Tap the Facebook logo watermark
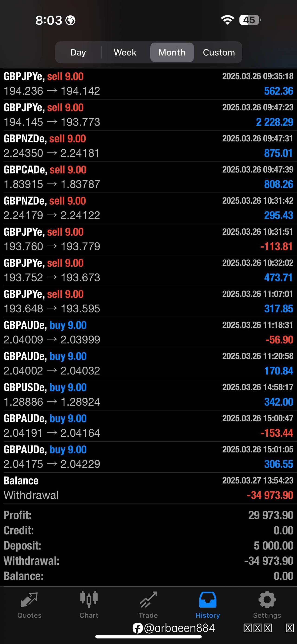The height and width of the screenshot is (644, 297). 137,628
